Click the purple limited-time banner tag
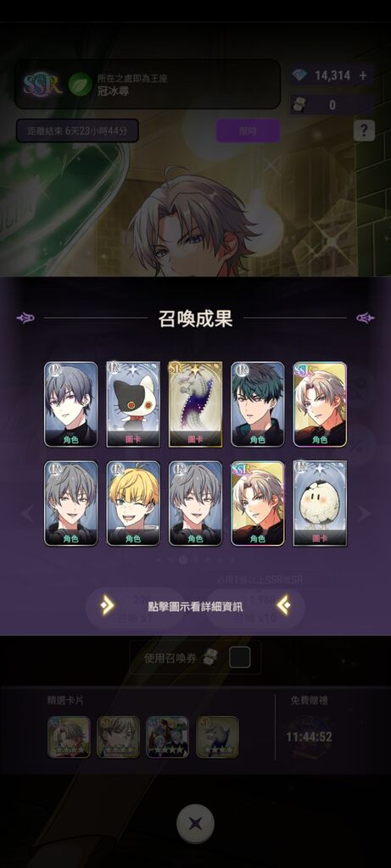This screenshot has width=391, height=868. coord(248,131)
